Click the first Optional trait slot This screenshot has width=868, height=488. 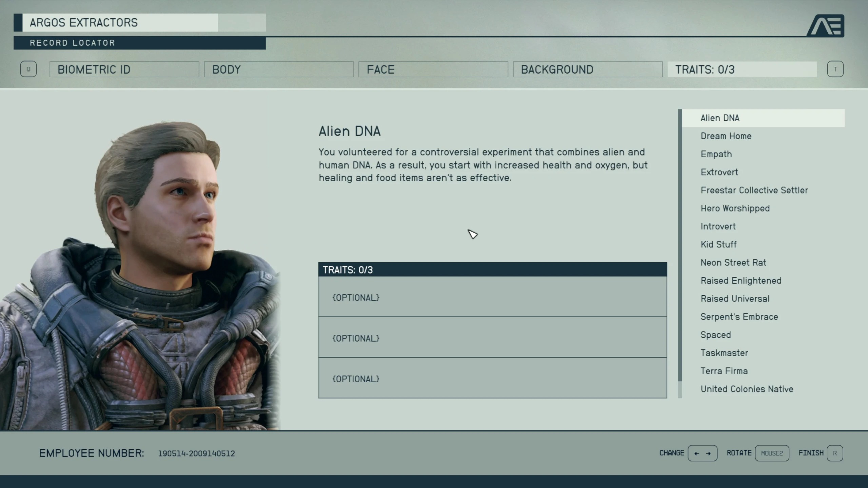[x=493, y=297]
